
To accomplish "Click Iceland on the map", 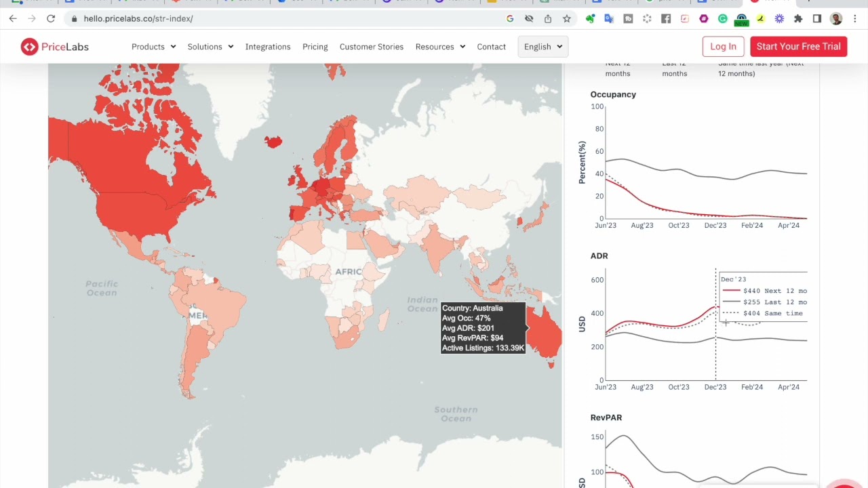I will [273, 142].
